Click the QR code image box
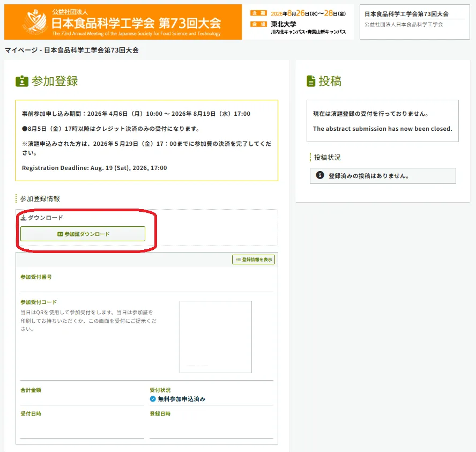Screen dimensions: 476x452 215,337
